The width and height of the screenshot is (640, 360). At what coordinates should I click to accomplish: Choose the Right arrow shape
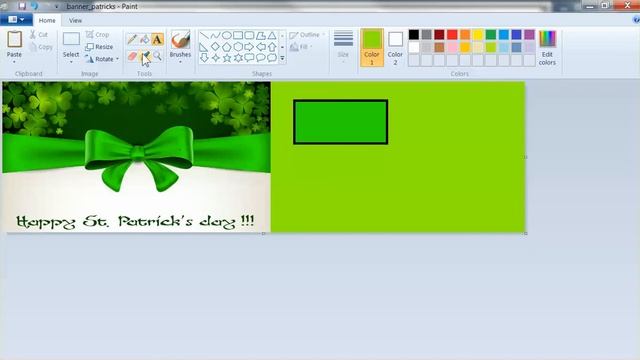coord(249,47)
